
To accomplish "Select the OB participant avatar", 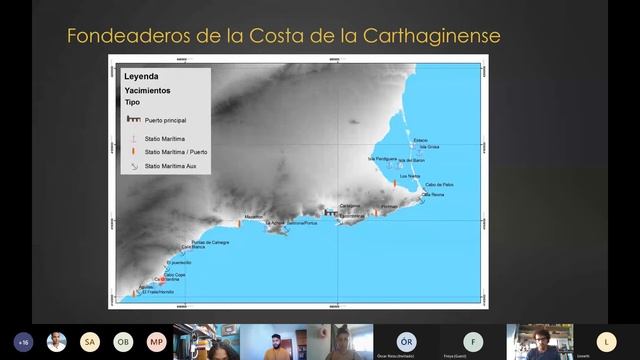I will (x=123, y=342).
